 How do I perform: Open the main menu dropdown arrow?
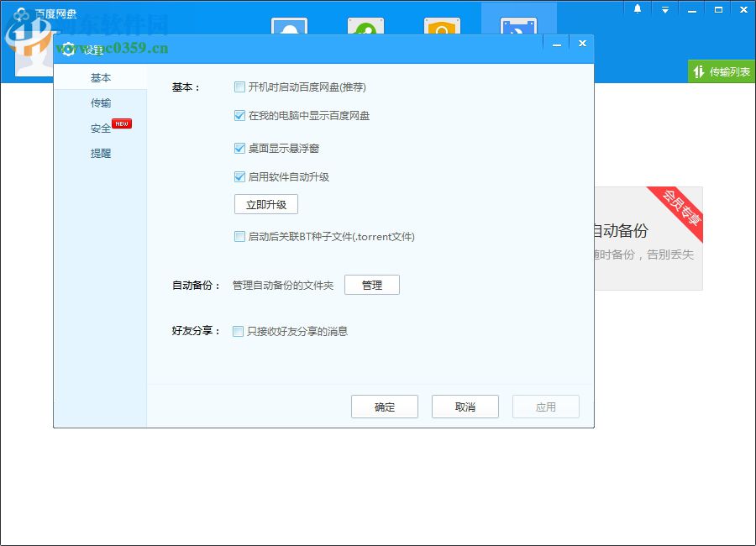coord(665,9)
